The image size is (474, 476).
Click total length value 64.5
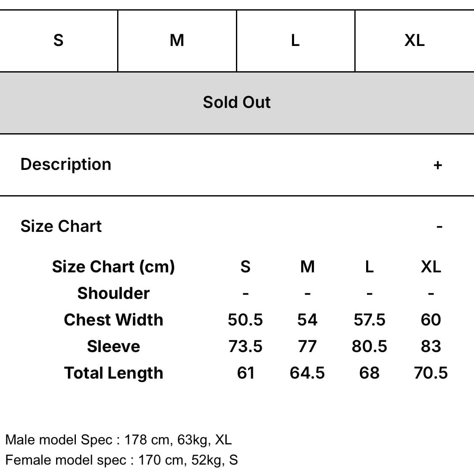(x=307, y=373)
